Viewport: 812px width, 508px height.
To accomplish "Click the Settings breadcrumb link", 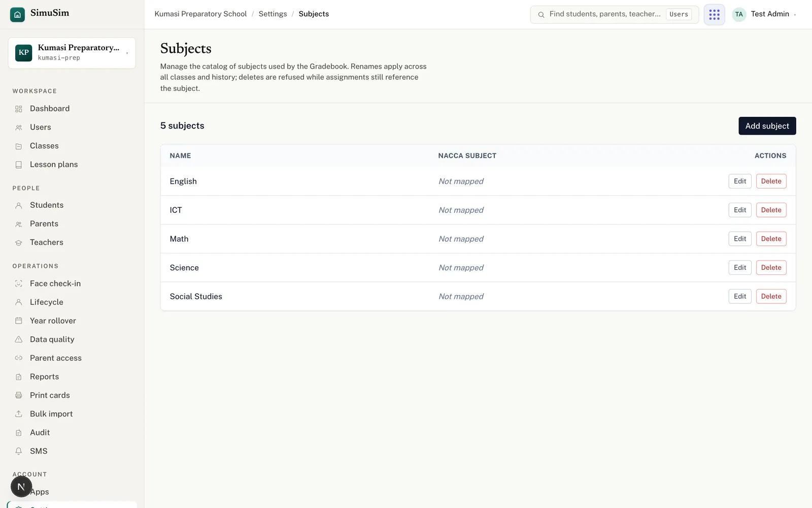I will (273, 14).
